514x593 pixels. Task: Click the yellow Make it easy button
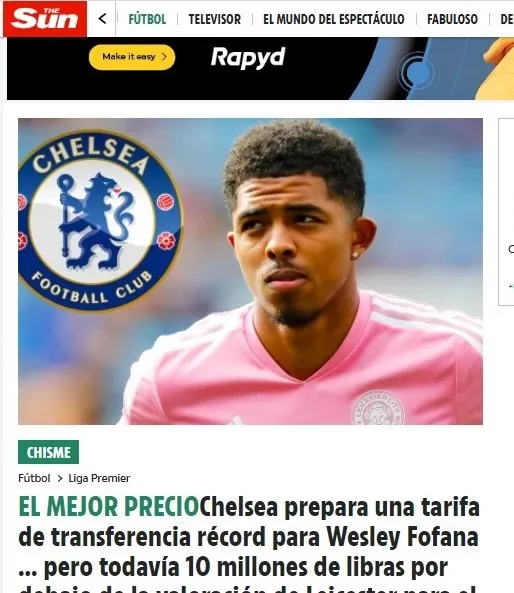132,57
